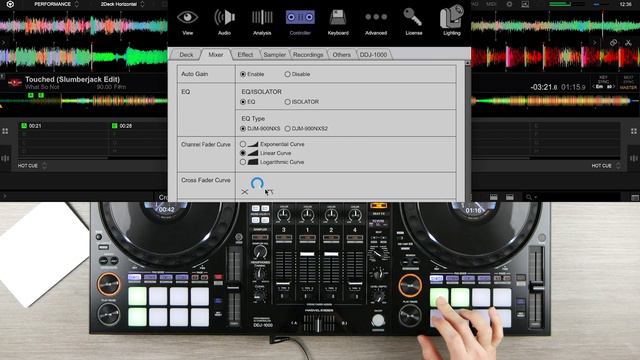Shift key up with right arrow
This screenshot has height=360, width=640.
(614, 87)
